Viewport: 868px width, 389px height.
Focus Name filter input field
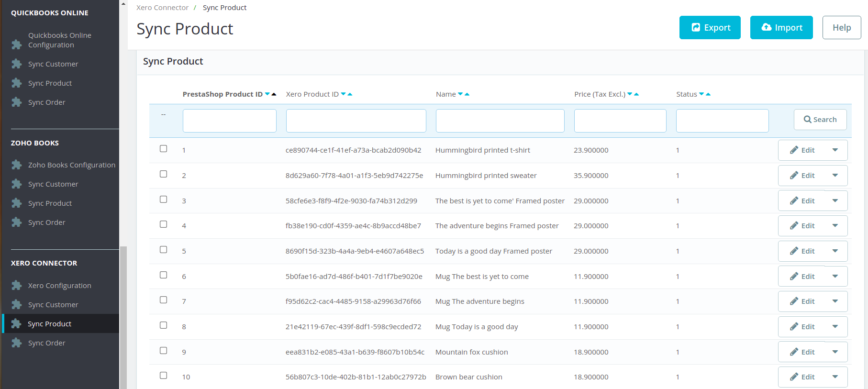click(x=500, y=121)
